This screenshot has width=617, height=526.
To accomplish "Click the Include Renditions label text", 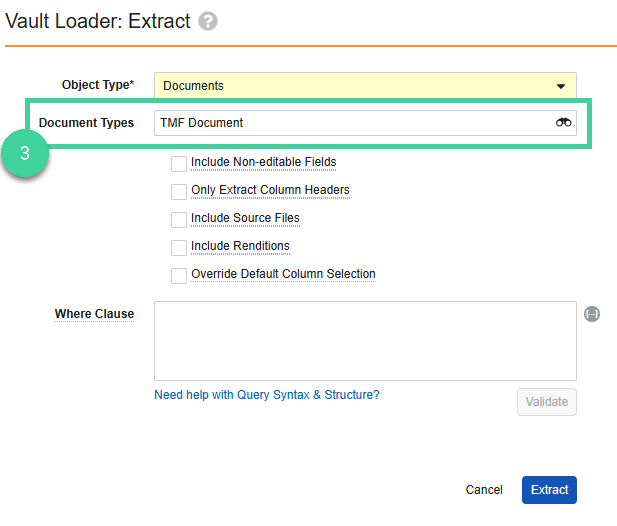I will [240, 246].
